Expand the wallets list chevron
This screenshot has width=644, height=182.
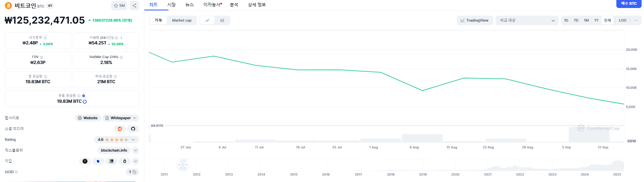point(136,161)
